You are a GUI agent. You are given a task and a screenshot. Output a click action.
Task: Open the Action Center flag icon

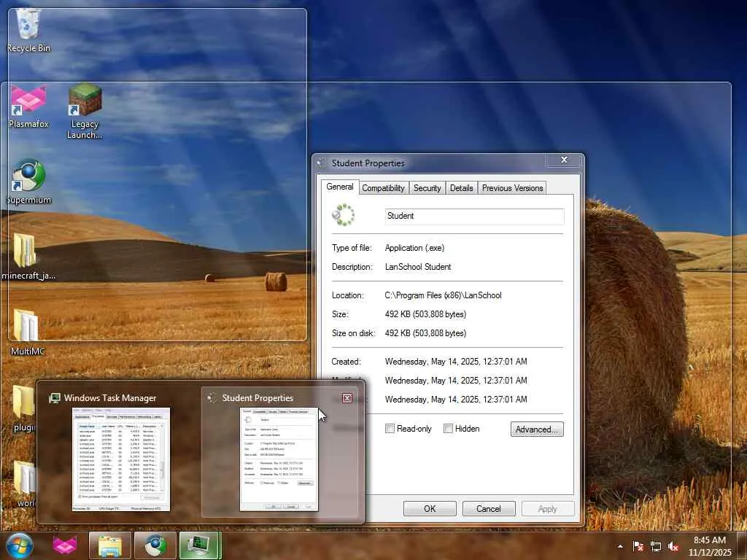click(638, 546)
